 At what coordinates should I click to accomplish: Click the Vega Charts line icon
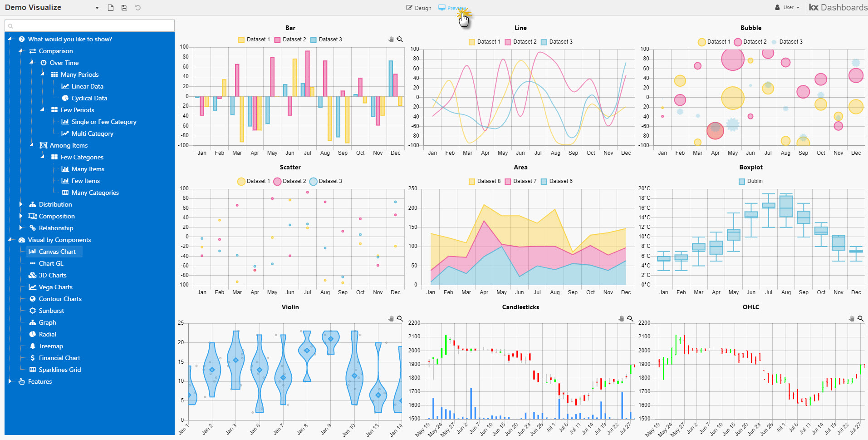(33, 287)
